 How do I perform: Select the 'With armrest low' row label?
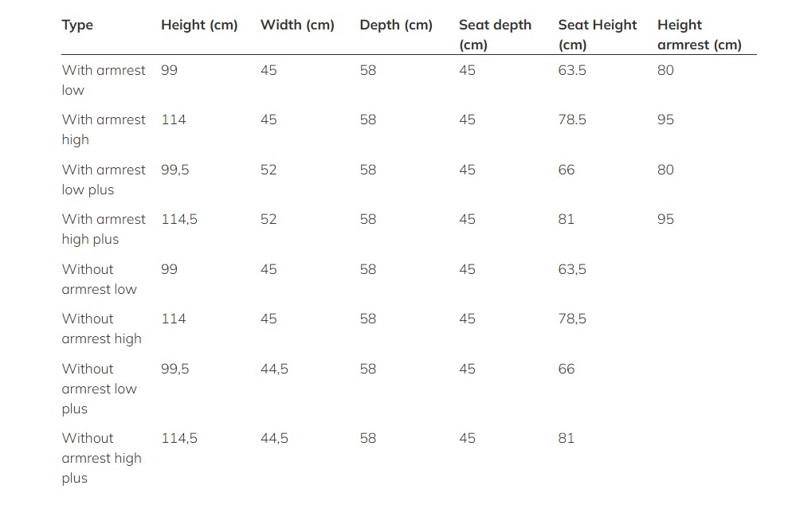[104, 80]
